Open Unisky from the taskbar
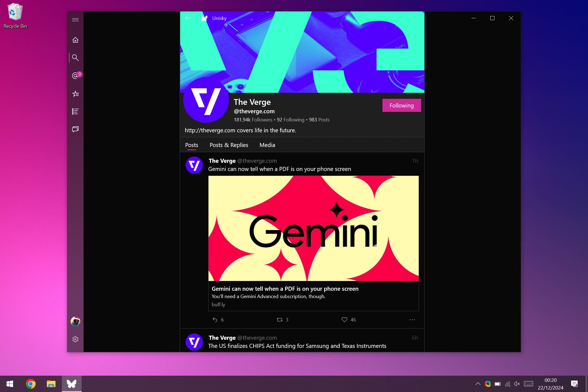 (71, 384)
